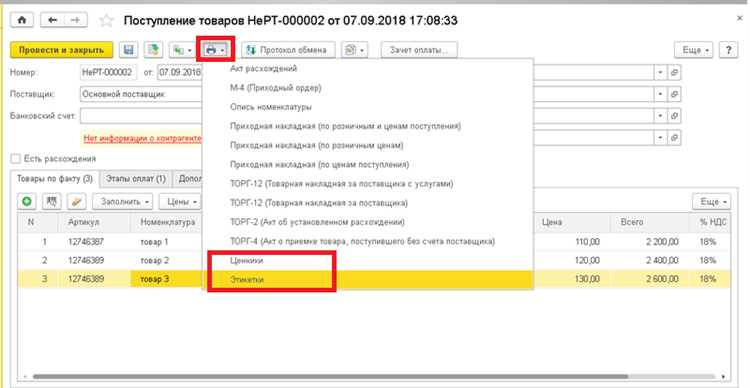Go back with the left arrow

click(x=52, y=20)
